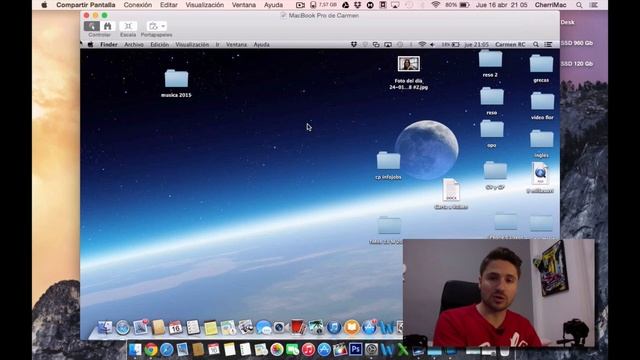Screen dimensions: 640x360
Task: Open App Store in the host Dock
Action: pyautogui.click(x=324, y=350)
